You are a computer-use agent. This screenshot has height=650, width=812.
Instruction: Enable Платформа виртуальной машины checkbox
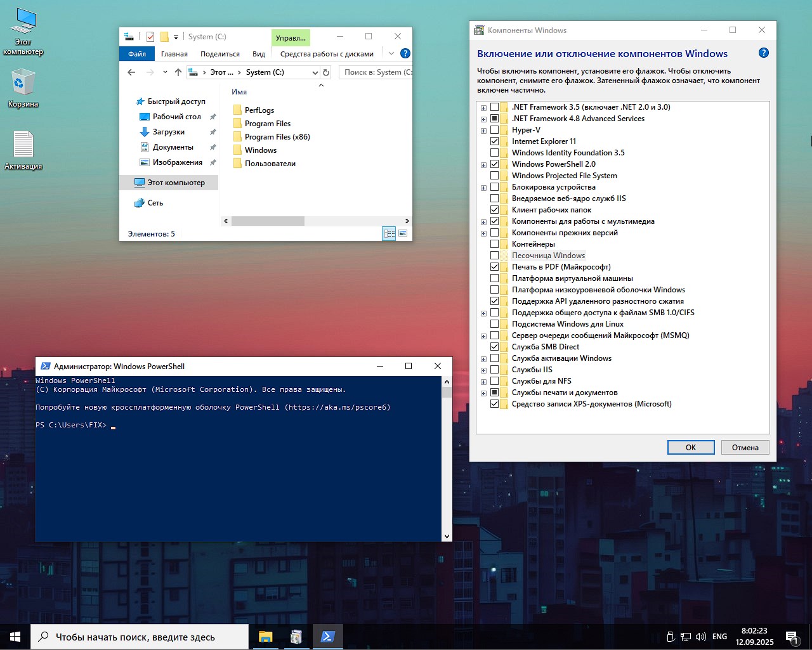pos(494,278)
